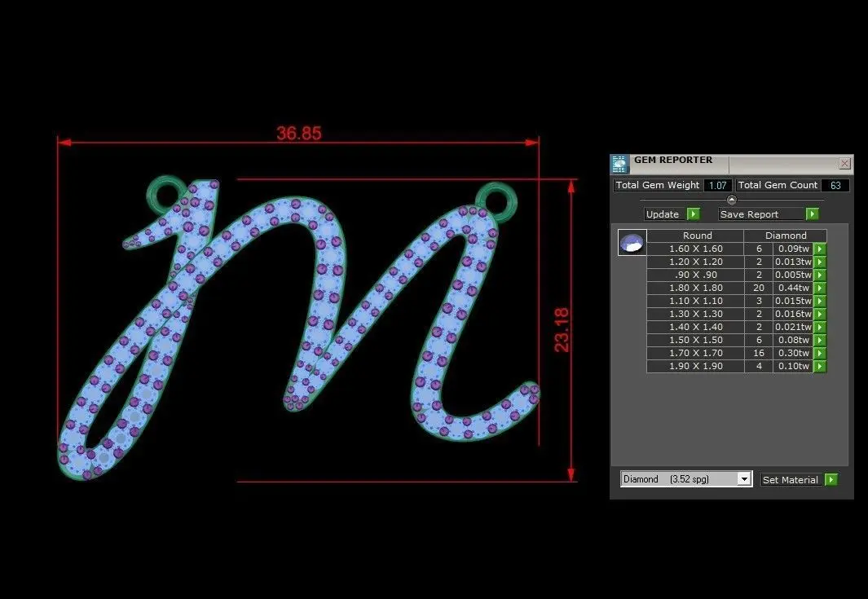Screen dimensions: 868x599
Task: Click the Update button
Action: click(x=665, y=214)
